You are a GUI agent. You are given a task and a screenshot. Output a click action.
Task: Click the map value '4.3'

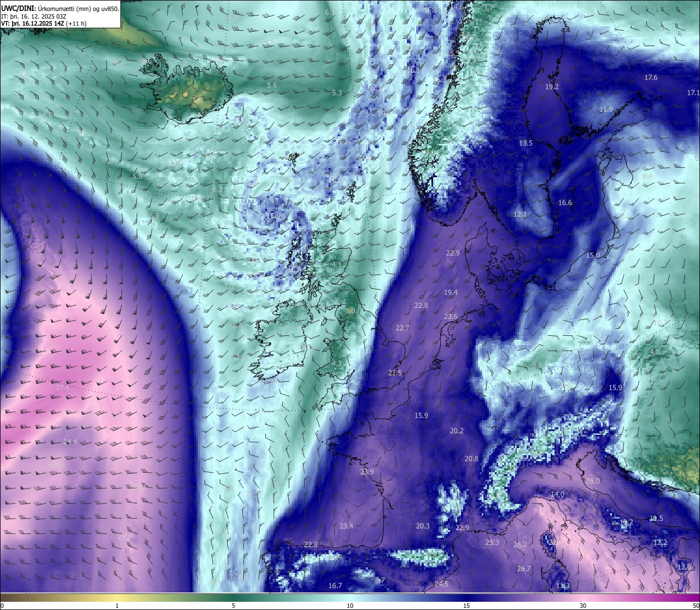click(336, 363)
